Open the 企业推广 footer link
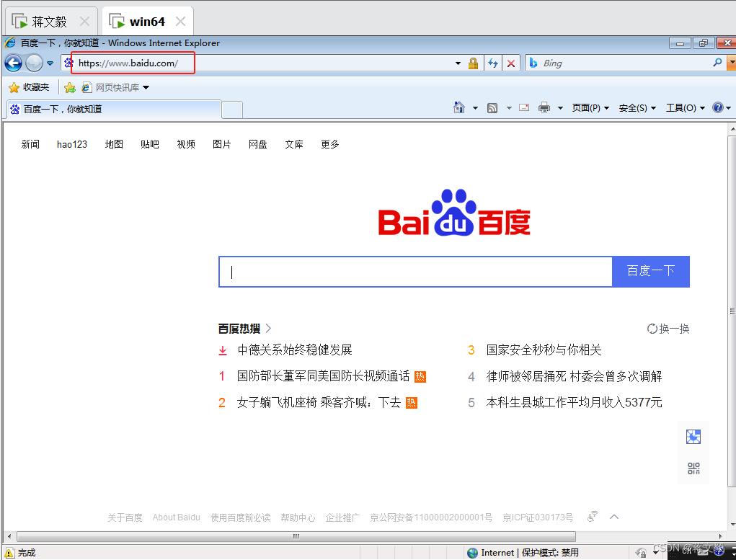The width and height of the screenshot is (736, 560). (x=342, y=517)
